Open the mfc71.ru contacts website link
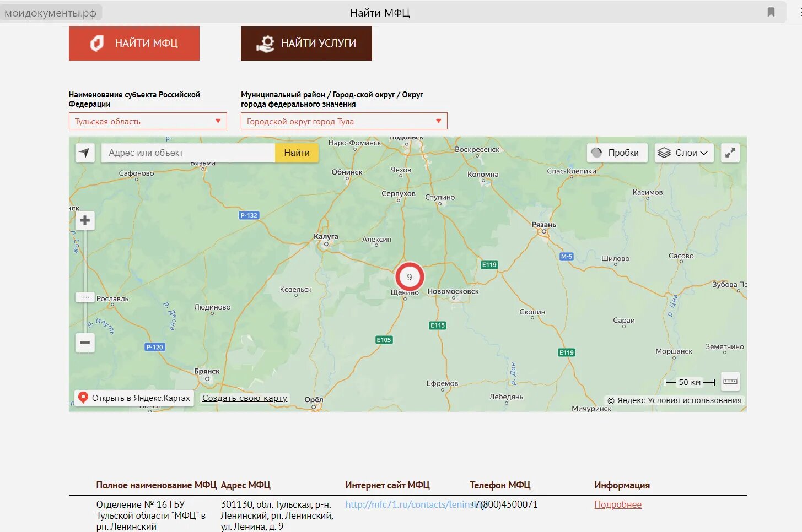 407,504
